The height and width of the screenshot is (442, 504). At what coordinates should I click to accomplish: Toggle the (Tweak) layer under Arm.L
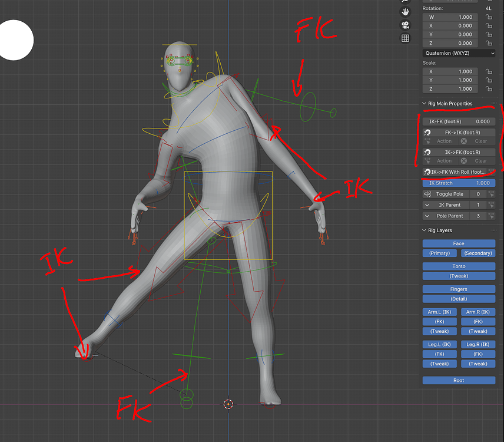(x=439, y=331)
